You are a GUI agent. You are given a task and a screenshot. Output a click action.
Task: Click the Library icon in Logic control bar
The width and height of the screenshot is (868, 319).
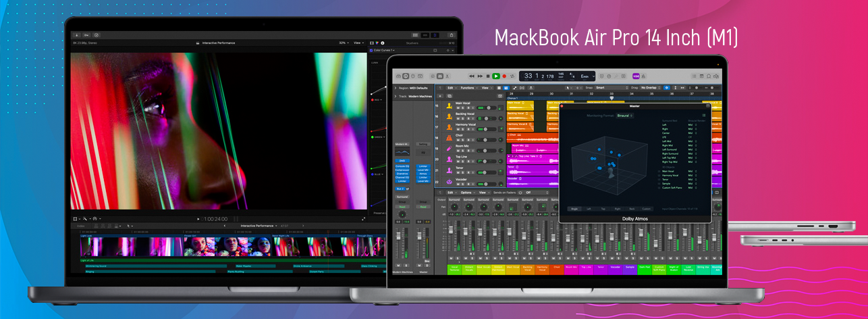click(398, 76)
